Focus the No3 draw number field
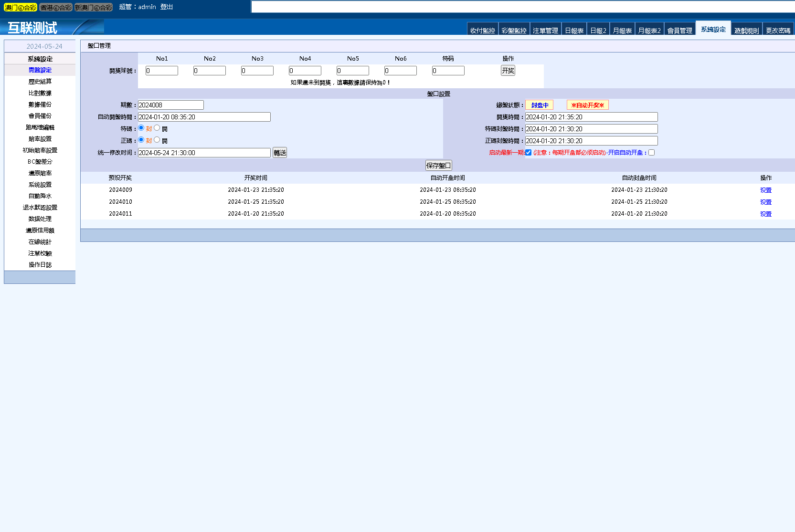This screenshot has width=795, height=532. tap(257, 71)
